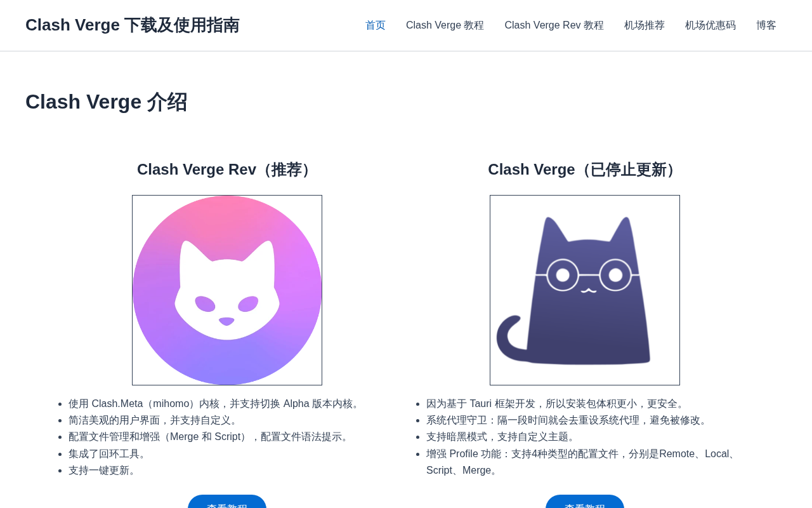Click the Clash Verge purple cat logo
812x508 pixels.
585,290
